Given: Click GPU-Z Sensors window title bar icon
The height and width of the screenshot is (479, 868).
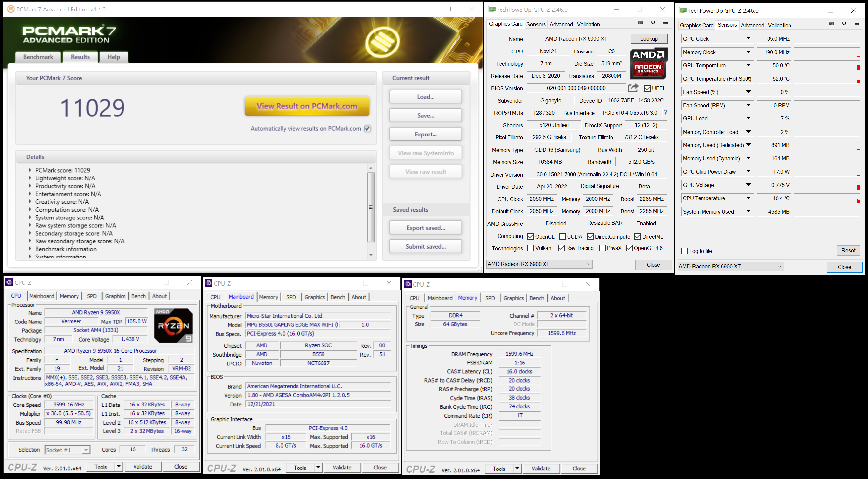Looking at the screenshot, I should pos(683,10).
